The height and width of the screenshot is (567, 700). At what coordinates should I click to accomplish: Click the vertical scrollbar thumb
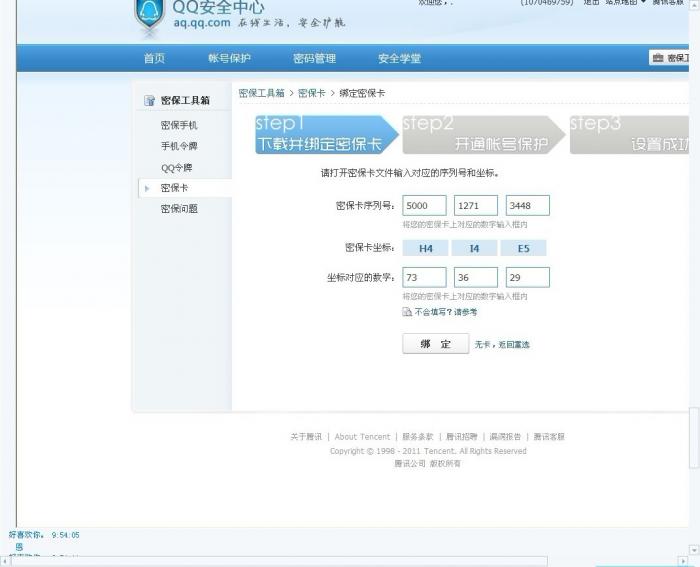(x=694, y=438)
